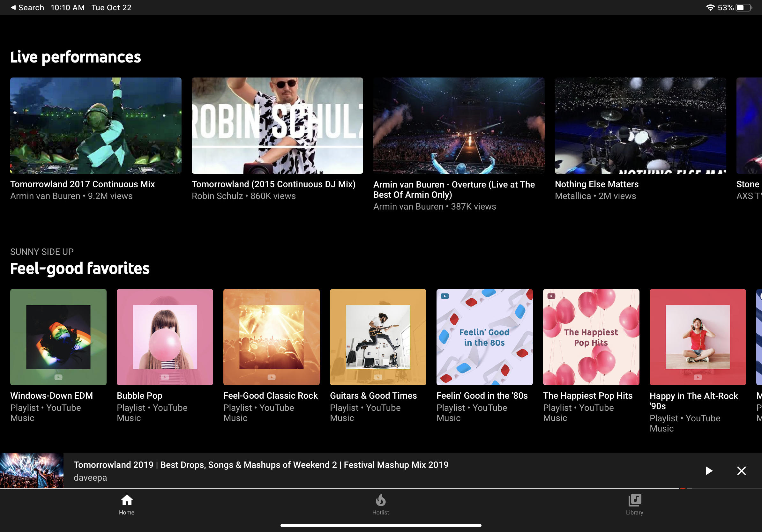Open Feelin' Good in the '80s cover
Image resolution: width=762 pixels, height=532 pixels.
(485, 337)
